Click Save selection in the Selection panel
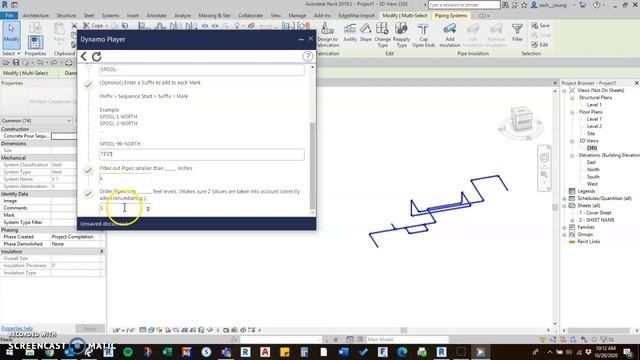640x360 pixels. [540, 25]
